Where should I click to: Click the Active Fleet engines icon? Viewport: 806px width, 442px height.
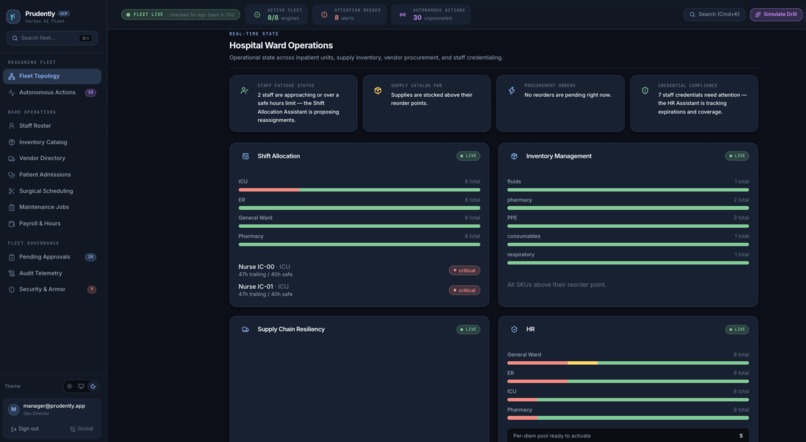[257, 15]
